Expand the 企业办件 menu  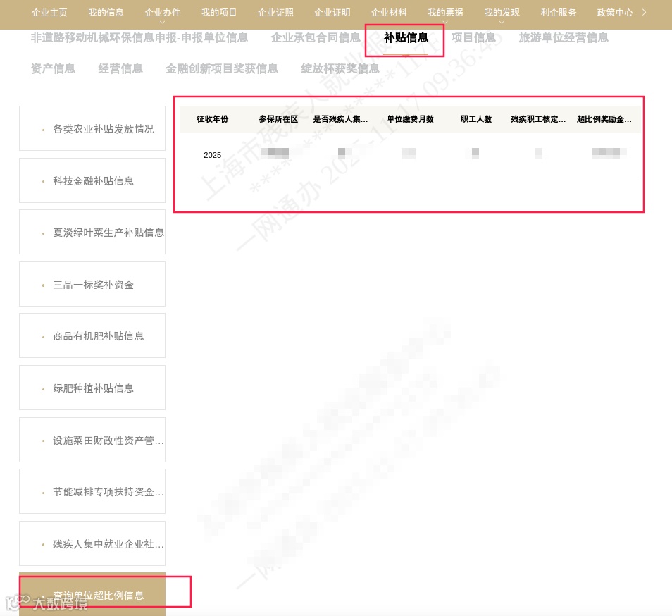click(x=163, y=13)
